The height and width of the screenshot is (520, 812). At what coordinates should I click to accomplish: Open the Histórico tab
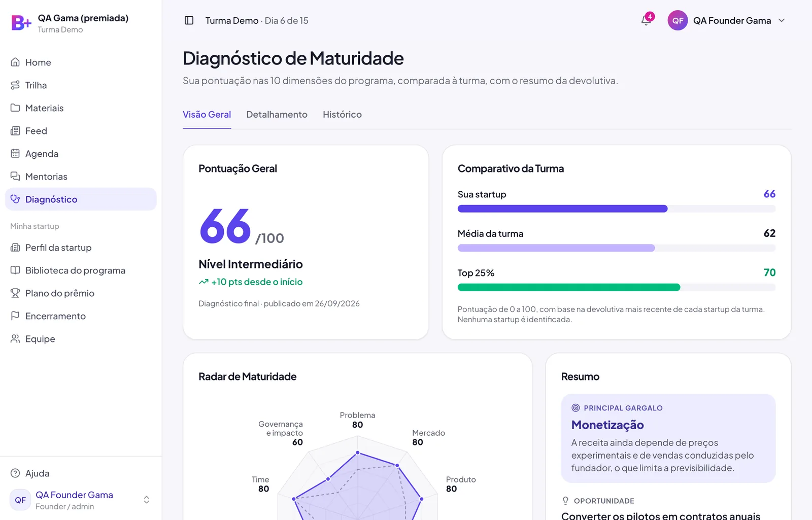(342, 115)
